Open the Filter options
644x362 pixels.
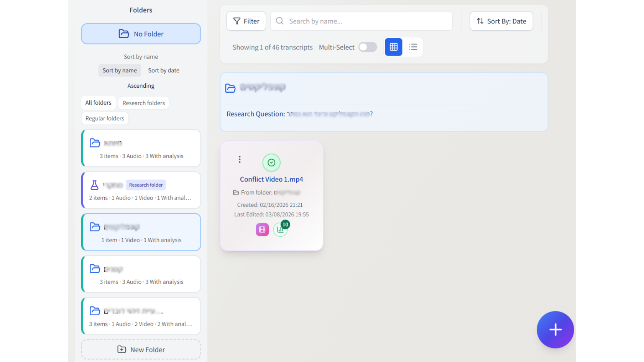coord(246,21)
